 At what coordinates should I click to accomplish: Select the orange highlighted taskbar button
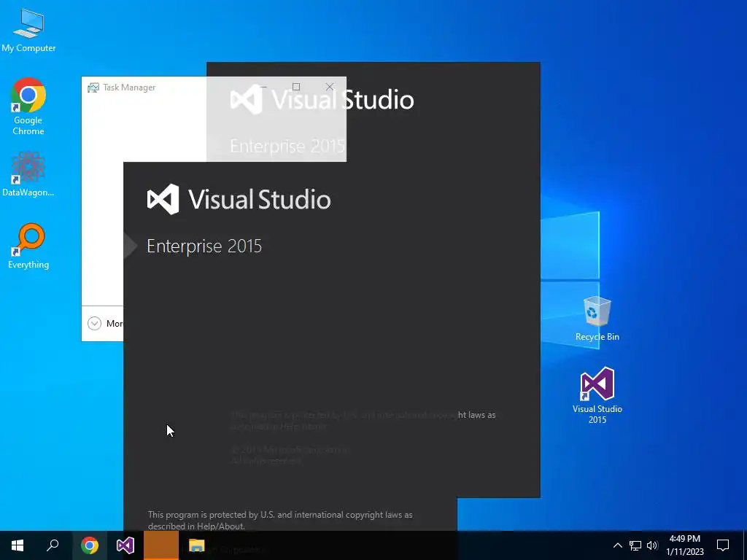click(x=161, y=545)
